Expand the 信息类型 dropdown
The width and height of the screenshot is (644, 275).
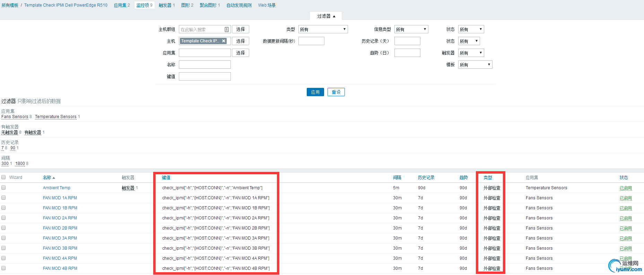[x=411, y=29]
